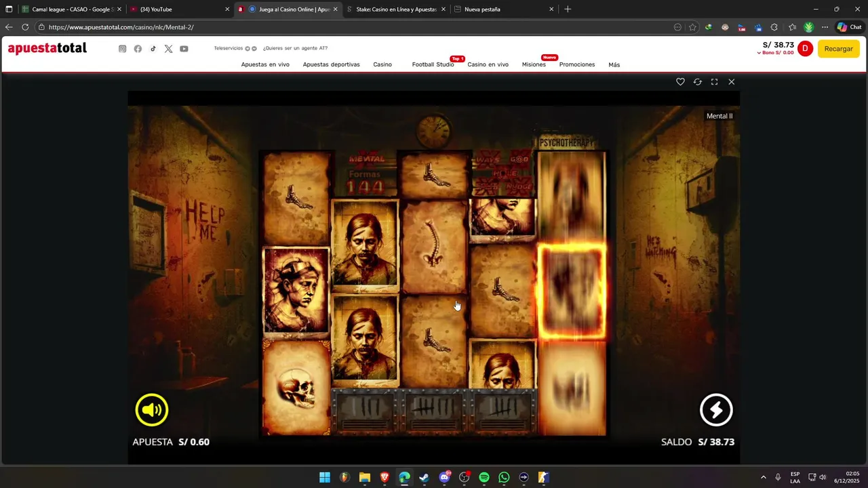Spin the reels with the lightning bolt button
868x488 pixels.
tap(716, 410)
